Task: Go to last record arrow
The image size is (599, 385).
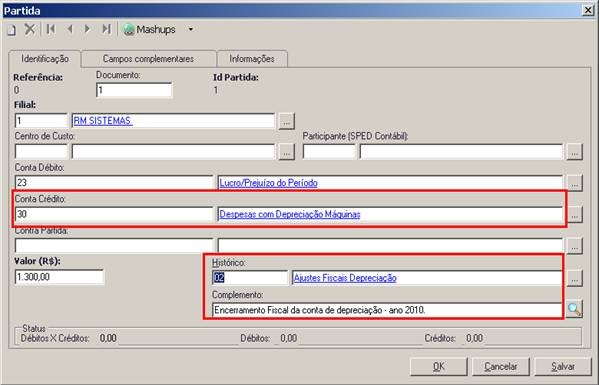Action: 106,29
